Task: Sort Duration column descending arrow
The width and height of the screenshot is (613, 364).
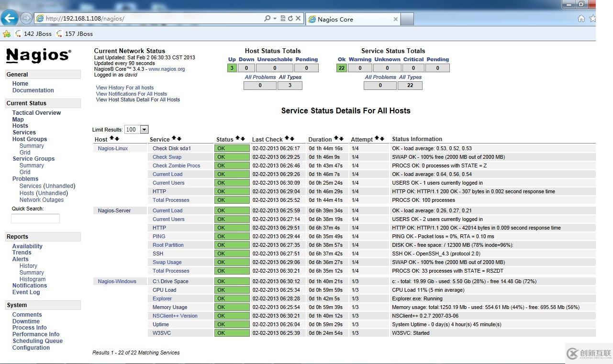Action: (x=341, y=139)
